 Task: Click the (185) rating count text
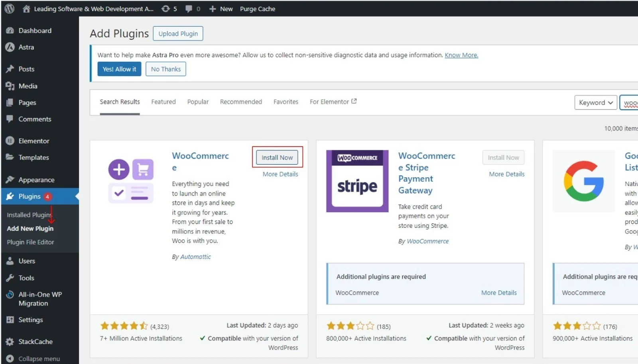coord(384,327)
